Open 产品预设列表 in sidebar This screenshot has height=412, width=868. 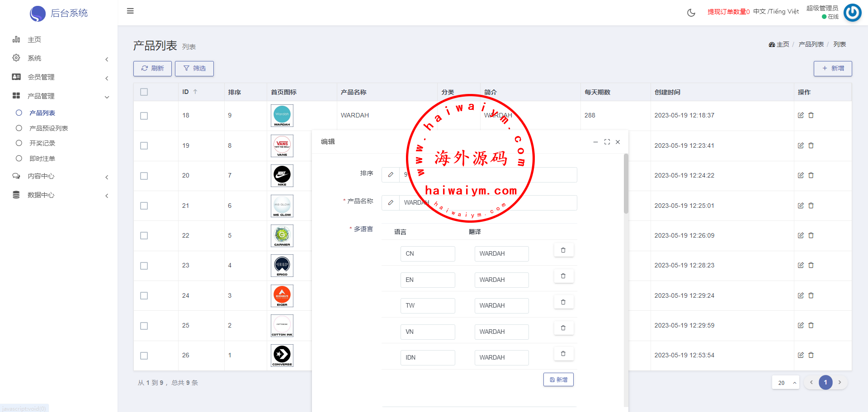[x=48, y=128]
